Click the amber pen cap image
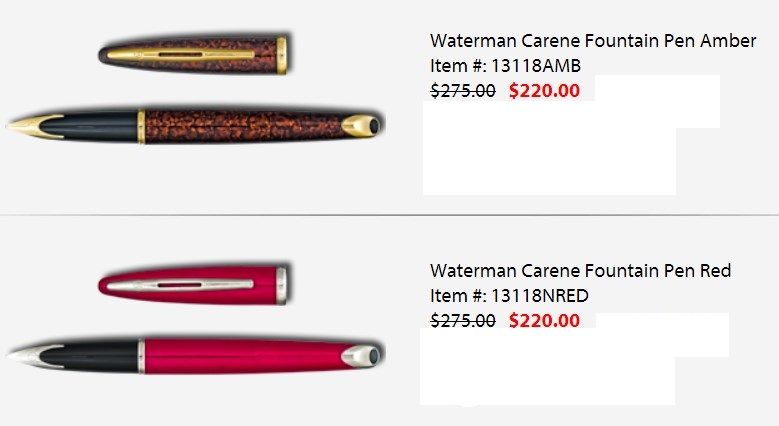779x426 pixels. pyautogui.click(x=194, y=55)
